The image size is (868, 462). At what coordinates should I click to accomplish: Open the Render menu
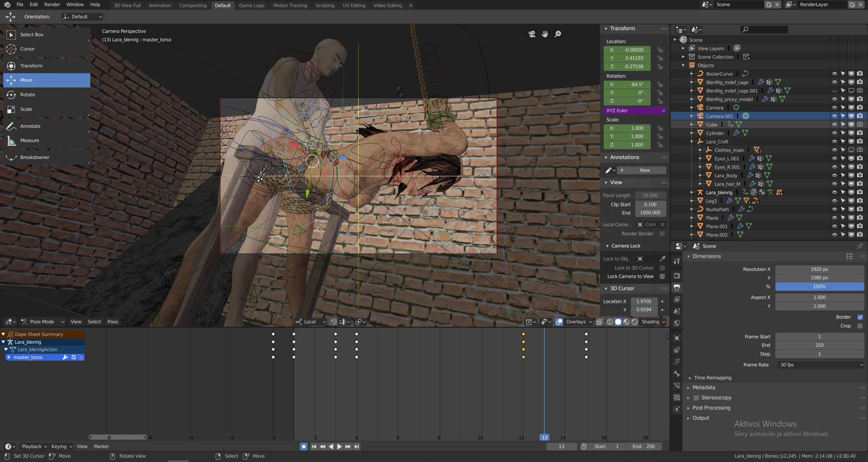(x=52, y=5)
